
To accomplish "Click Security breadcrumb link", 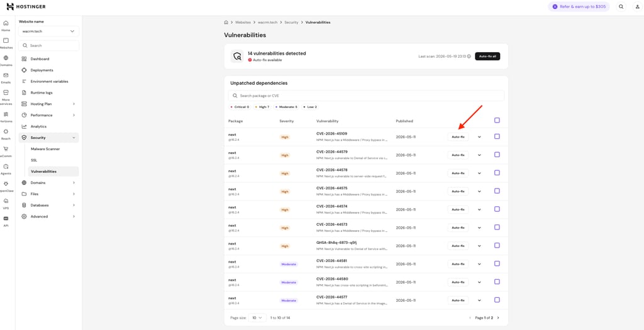I will pyautogui.click(x=292, y=22).
